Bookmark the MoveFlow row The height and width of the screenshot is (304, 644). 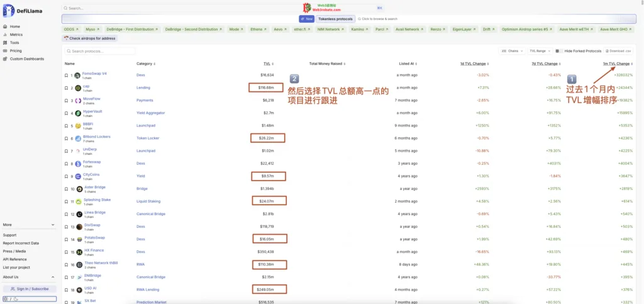tap(66, 101)
